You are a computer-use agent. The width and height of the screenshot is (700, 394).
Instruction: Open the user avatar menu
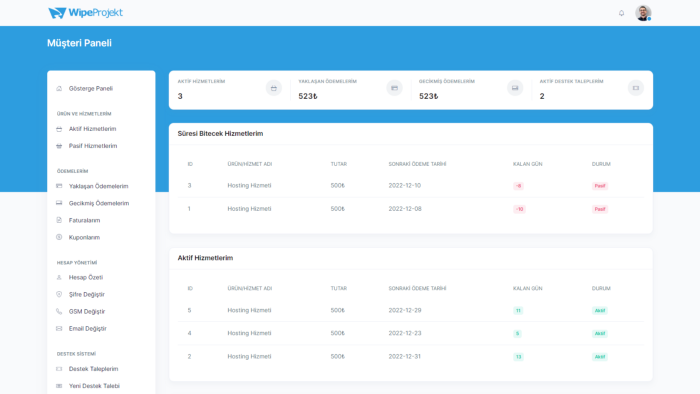[x=643, y=13]
